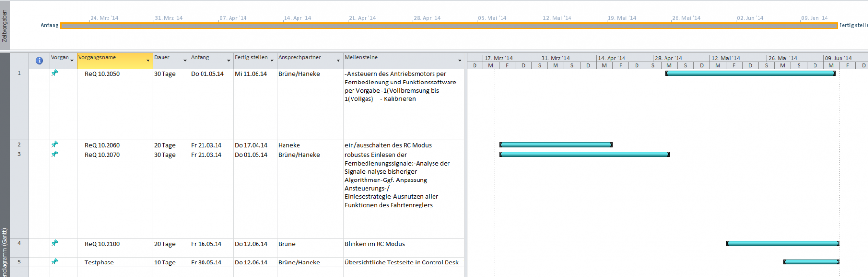Open the Fertig stellen column dropdown
The height and width of the screenshot is (277, 868).
coord(272,61)
